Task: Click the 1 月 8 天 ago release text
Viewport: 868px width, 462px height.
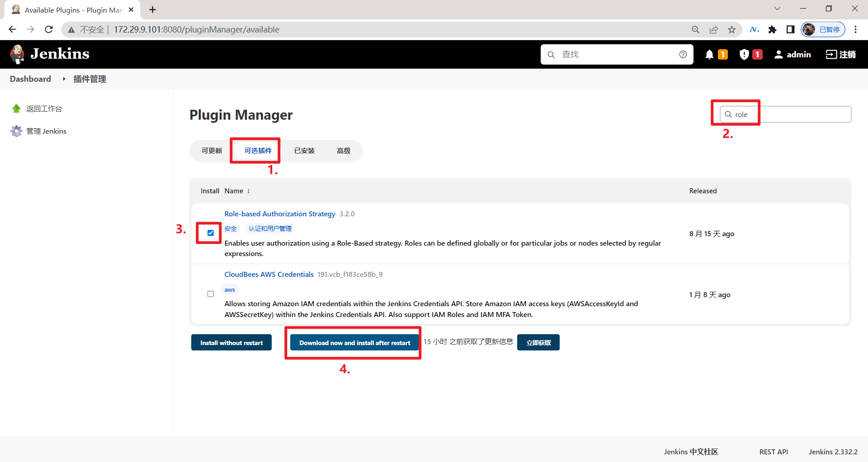Action: point(710,295)
